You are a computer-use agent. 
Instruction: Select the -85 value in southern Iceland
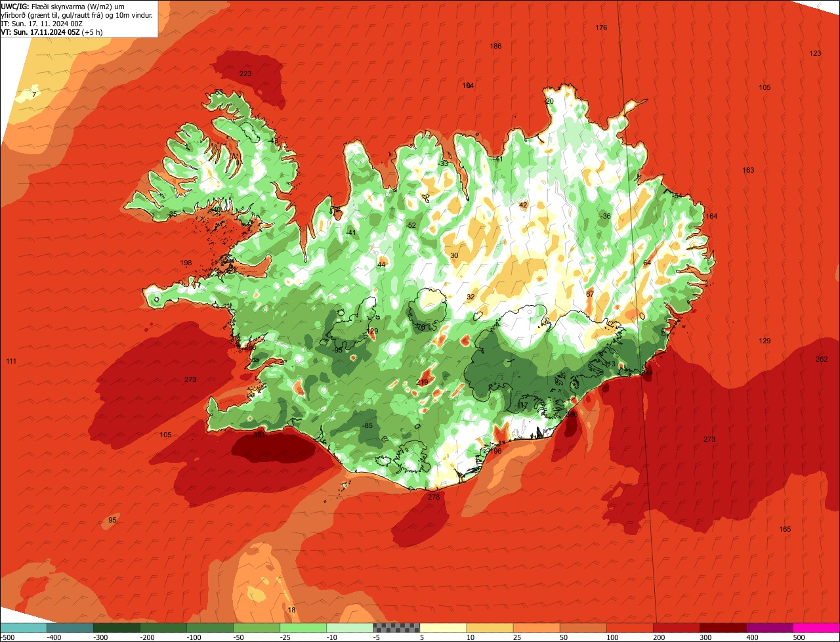coord(367,425)
